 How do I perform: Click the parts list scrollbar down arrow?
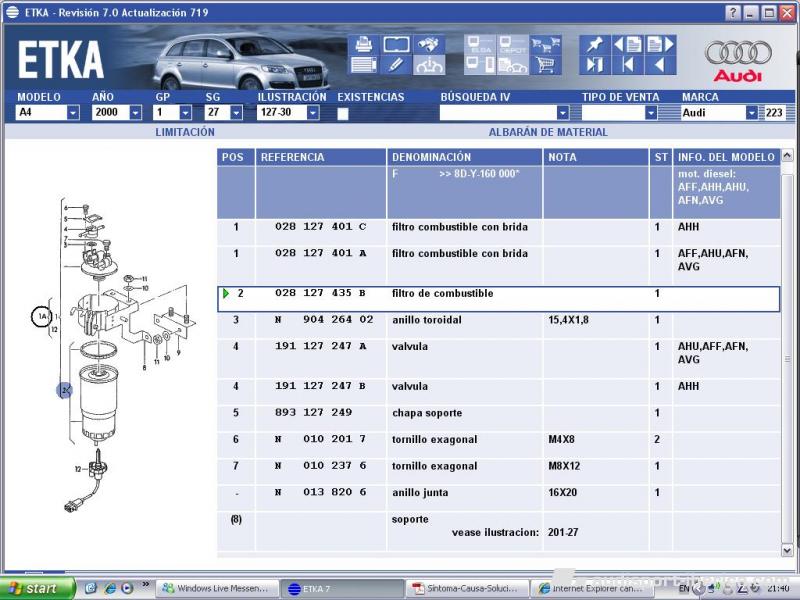pyautogui.click(x=787, y=550)
